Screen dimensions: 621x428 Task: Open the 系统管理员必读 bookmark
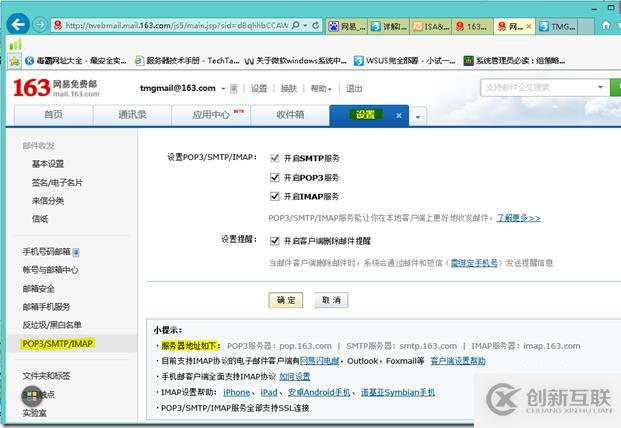514,61
